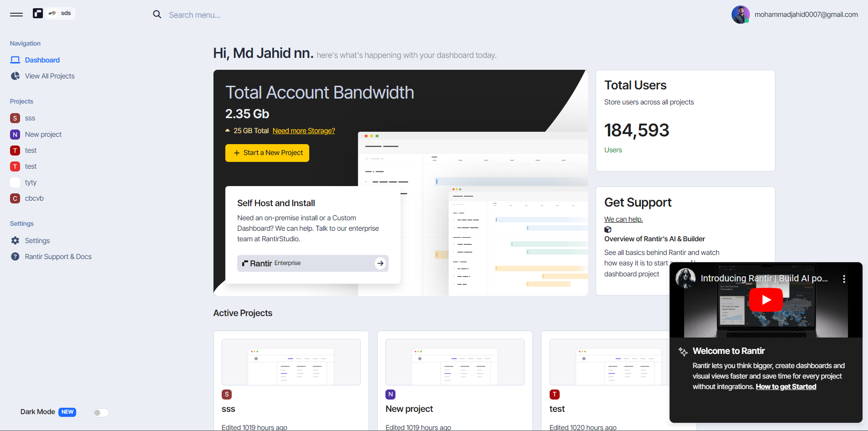Open the user avatar profile picture

pos(740,15)
